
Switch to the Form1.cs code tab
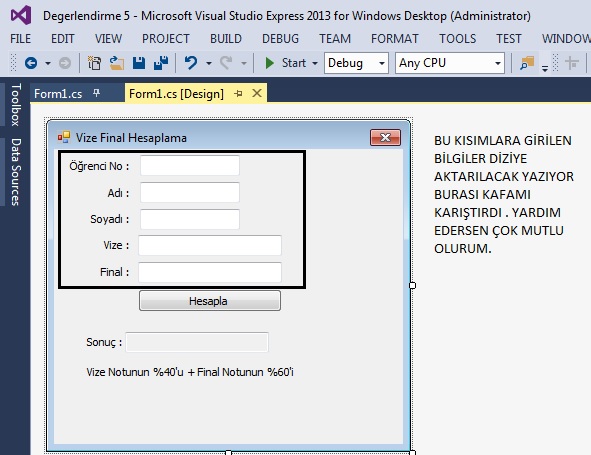coord(58,93)
